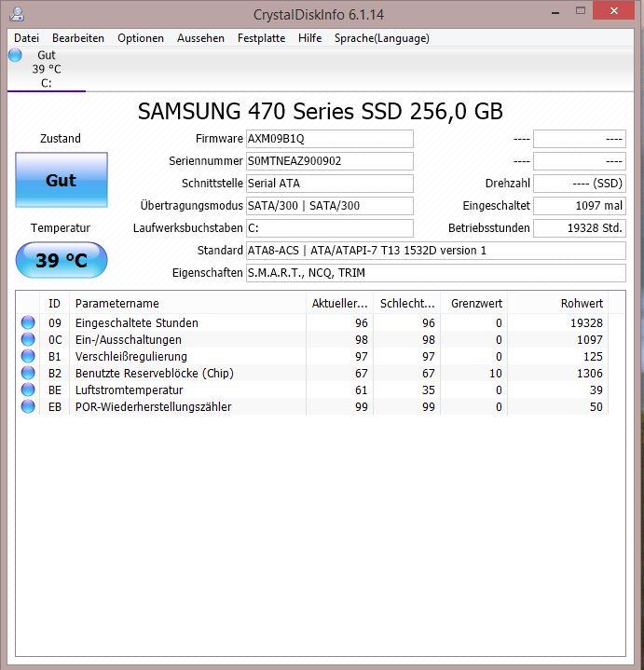Viewport: 644px width, 670px height.
Task: Close the CrystalDiskInfo window
Action: click(613, 11)
